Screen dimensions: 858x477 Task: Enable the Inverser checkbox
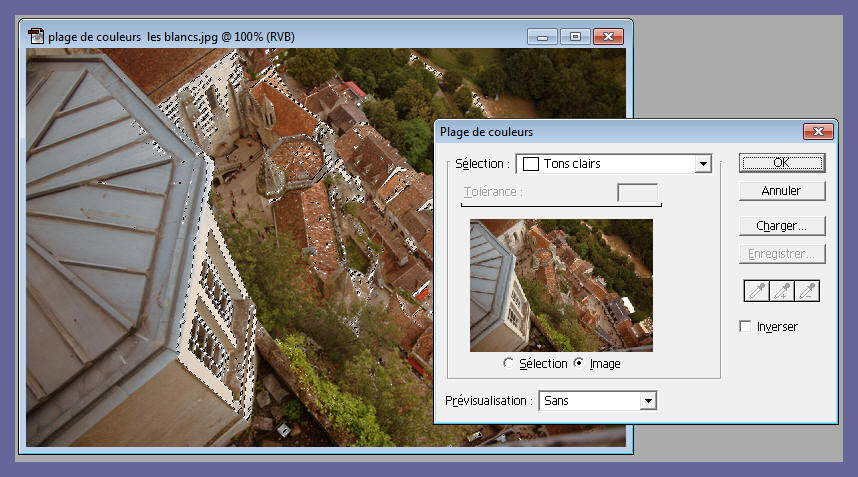[x=745, y=327]
